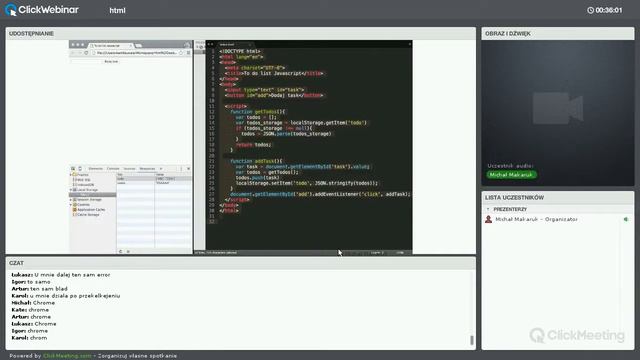This screenshot has height=360, width=640.
Task: Click the Cookies folder icon in DevTools
Action: point(75,204)
